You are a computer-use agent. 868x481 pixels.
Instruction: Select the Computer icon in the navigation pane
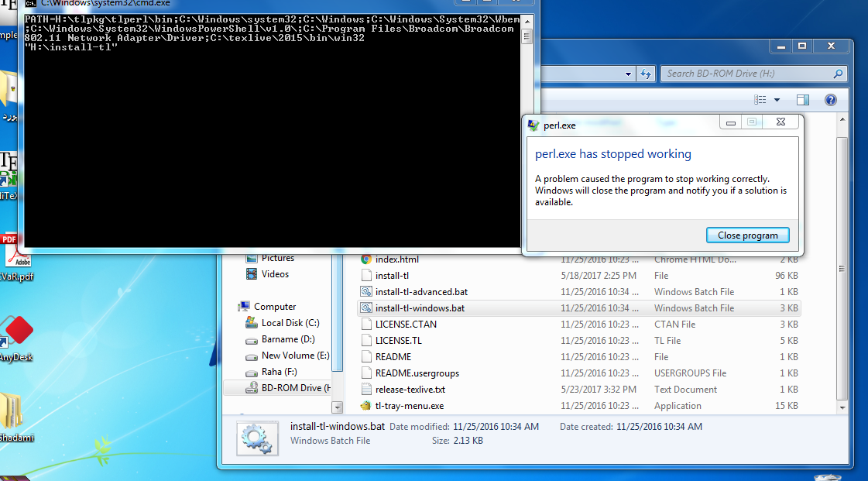(x=244, y=306)
